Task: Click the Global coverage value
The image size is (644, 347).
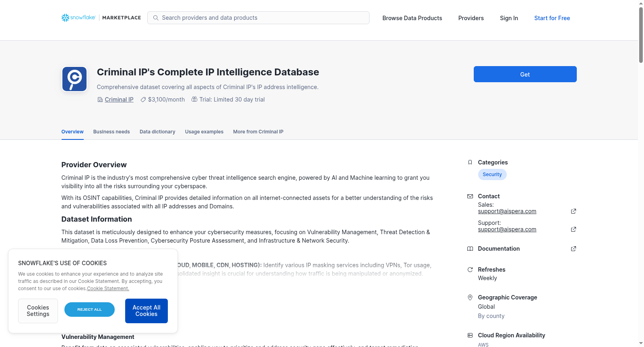Action: 486,307
